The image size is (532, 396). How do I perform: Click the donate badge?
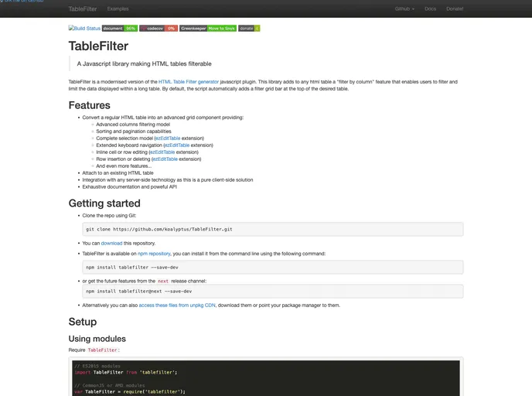coord(249,29)
